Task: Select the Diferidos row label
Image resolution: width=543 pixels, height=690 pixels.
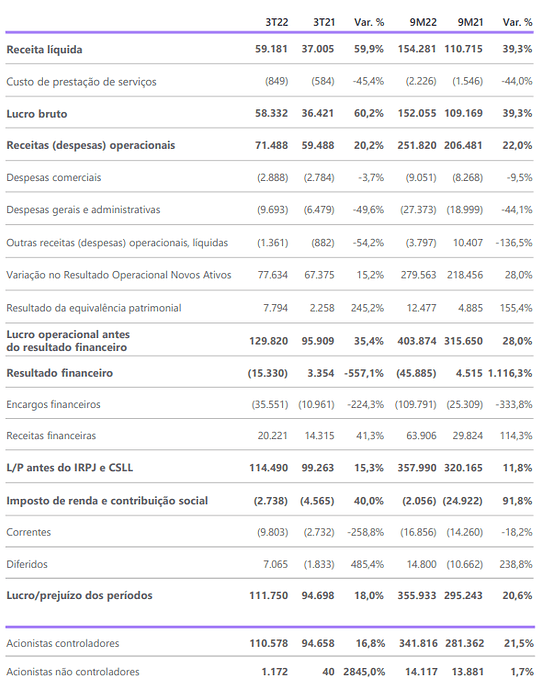Action: 27,564
